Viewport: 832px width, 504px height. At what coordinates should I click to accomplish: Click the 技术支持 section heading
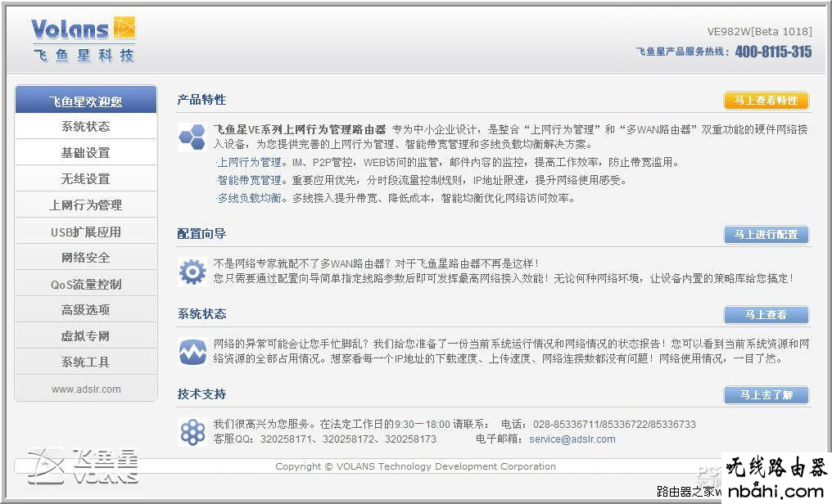[201, 394]
